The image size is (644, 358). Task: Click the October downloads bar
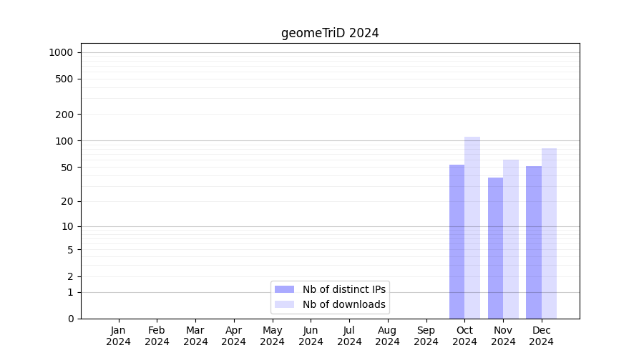click(x=472, y=228)
